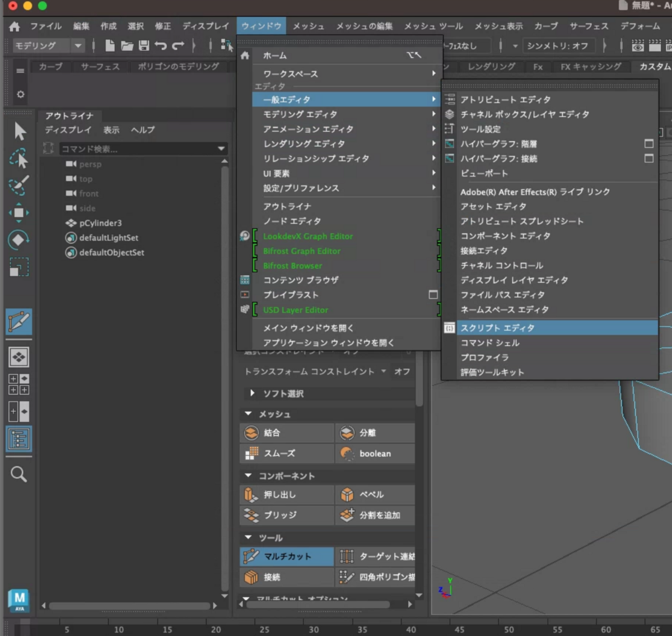Deselect the highlighted Multi-Cut (マルチカット) tool

point(286,556)
